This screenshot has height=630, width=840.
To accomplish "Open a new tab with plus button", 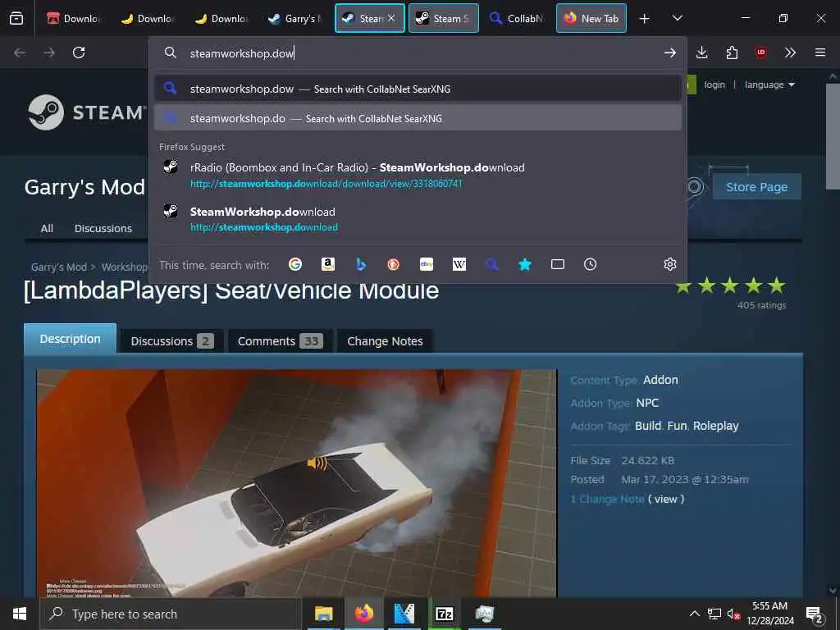I will click(645, 19).
